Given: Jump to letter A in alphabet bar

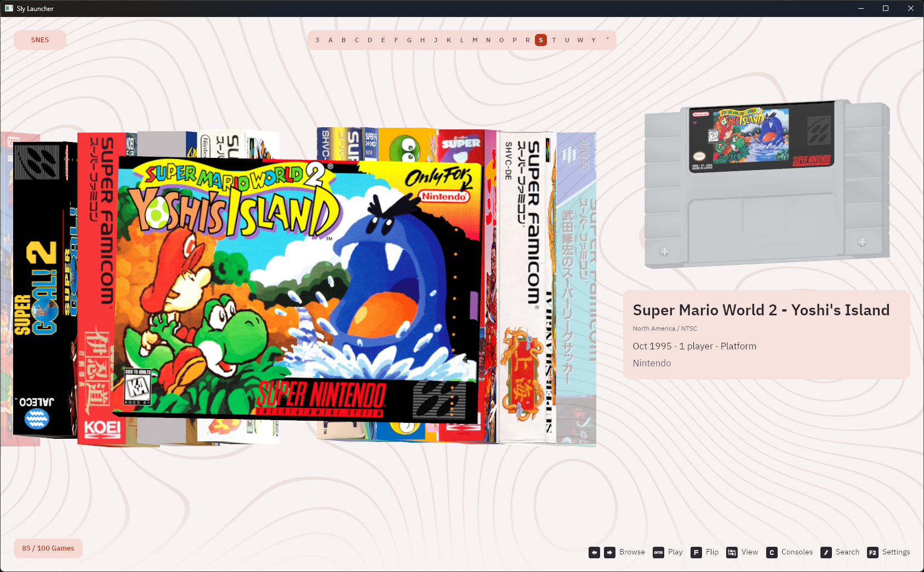Looking at the screenshot, I should point(330,40).
